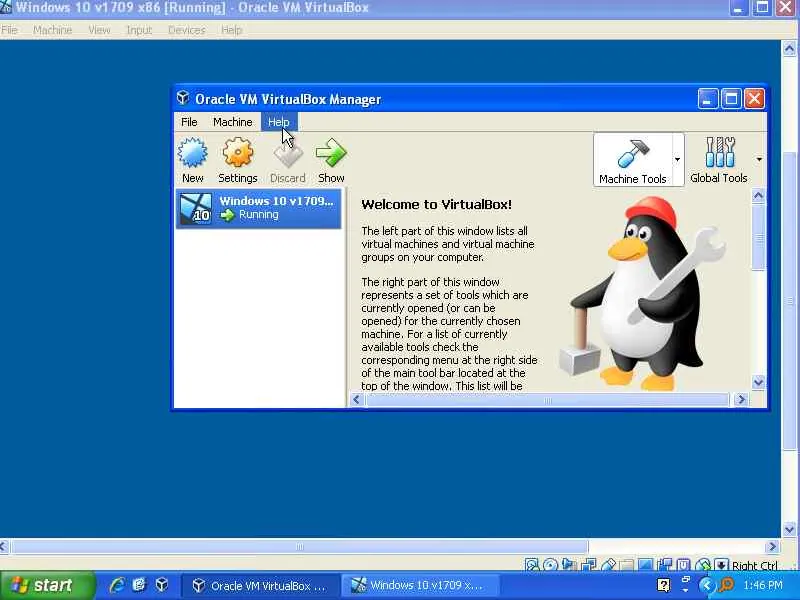Maximize the VirtualBox Manager window

(731, 98)
